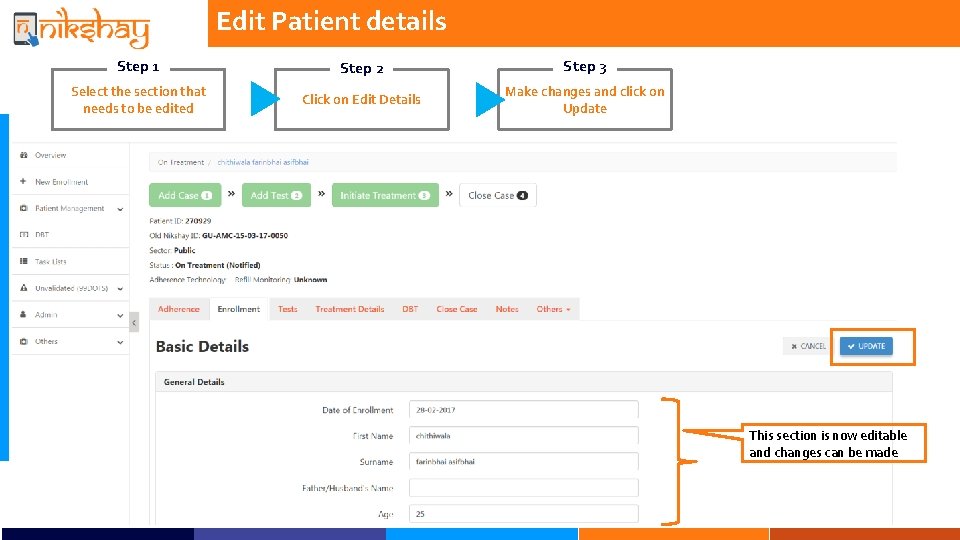960x540 pixels.
Task: Click the Admin user icon
Action: coord(23,314)
